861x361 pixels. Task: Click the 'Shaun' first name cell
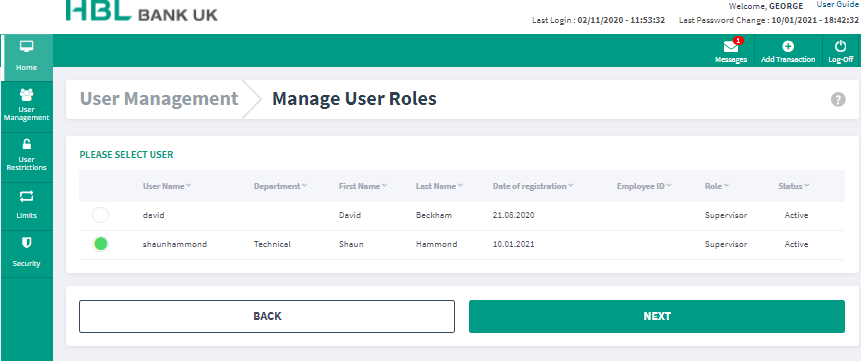click(351, 244)
